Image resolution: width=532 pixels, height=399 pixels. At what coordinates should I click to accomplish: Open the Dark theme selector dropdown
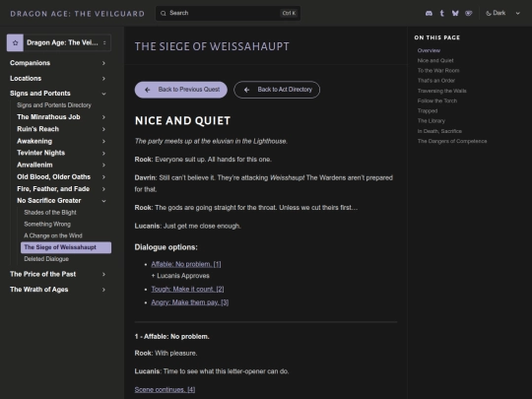502,13
